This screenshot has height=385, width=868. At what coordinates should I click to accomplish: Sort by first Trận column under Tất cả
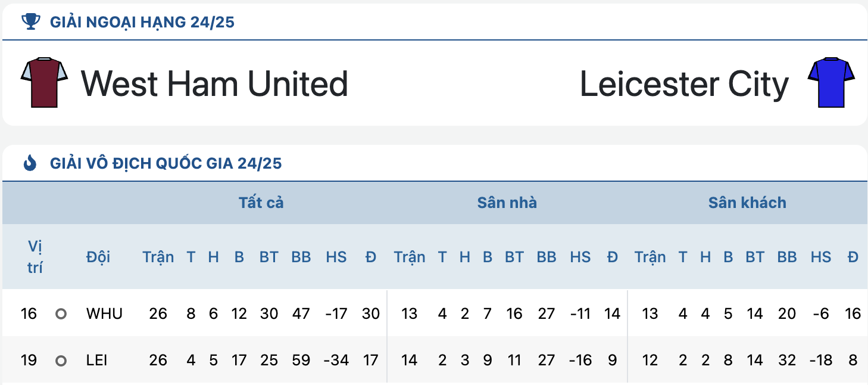click(158, 257)
